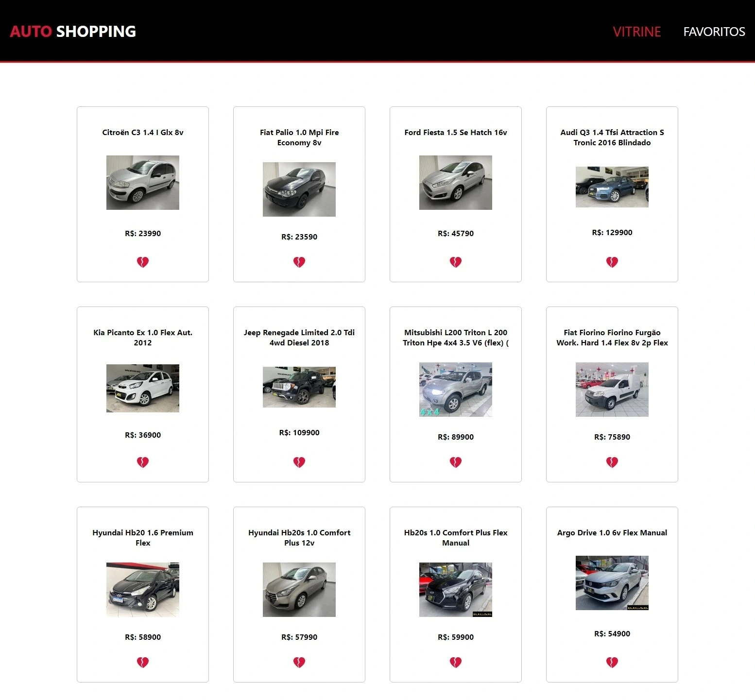Click the price 'R$: 75890'
The image size is (755, 700).
[612, 437]
